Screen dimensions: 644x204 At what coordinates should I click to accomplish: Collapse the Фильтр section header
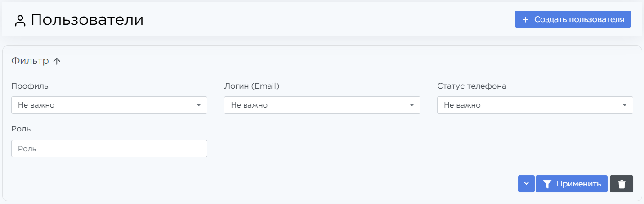(30, 61)
